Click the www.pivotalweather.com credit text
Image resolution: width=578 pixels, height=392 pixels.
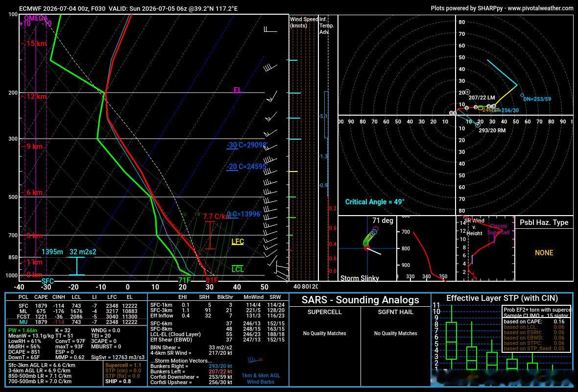(540, 8)
